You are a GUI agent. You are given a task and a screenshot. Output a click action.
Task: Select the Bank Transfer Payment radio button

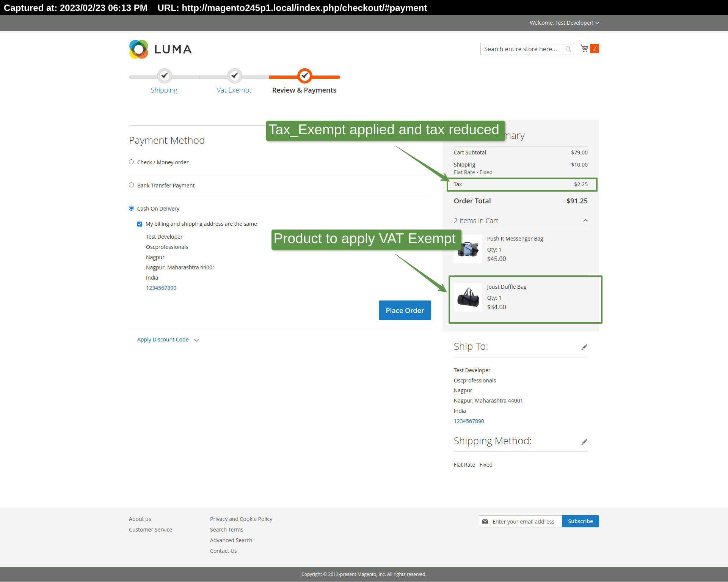tap(132, 185)
